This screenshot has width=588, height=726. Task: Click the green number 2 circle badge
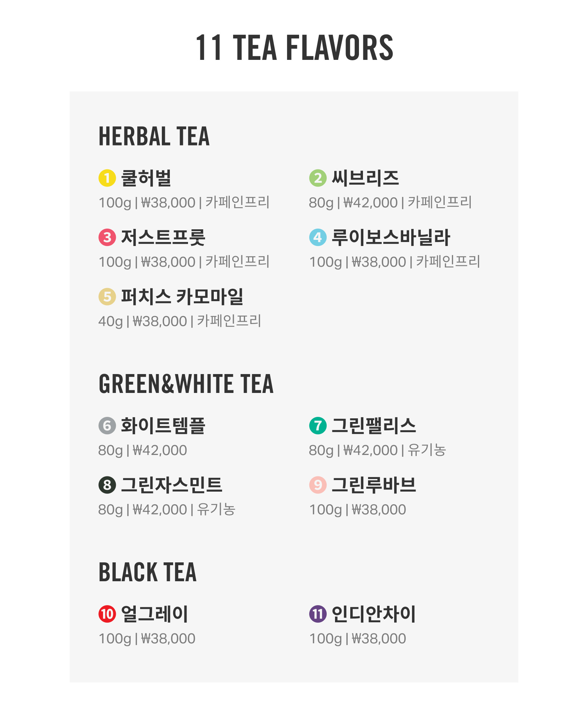pyautogui.click(x=318, y=178)
